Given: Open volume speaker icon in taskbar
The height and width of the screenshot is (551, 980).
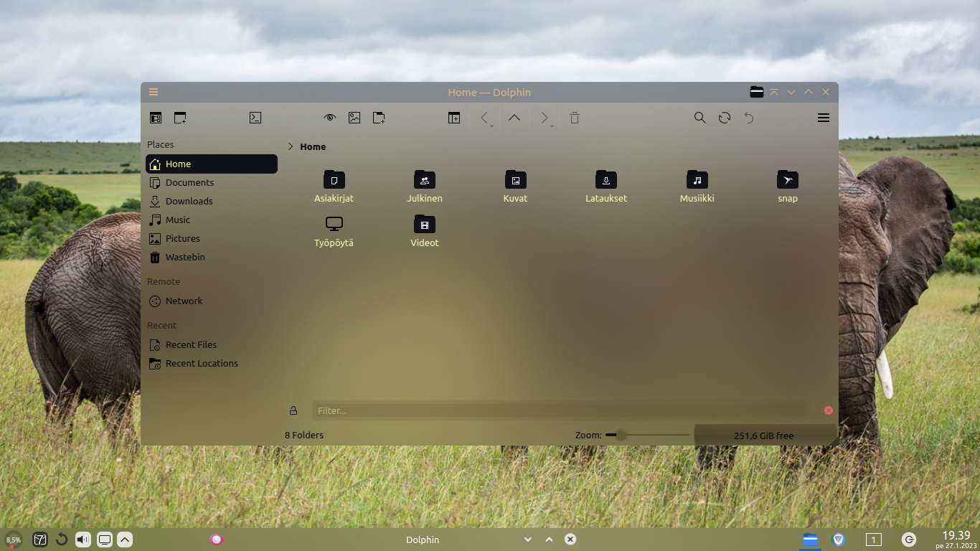Looking at the screenshot, I should (x=83, y=540).
